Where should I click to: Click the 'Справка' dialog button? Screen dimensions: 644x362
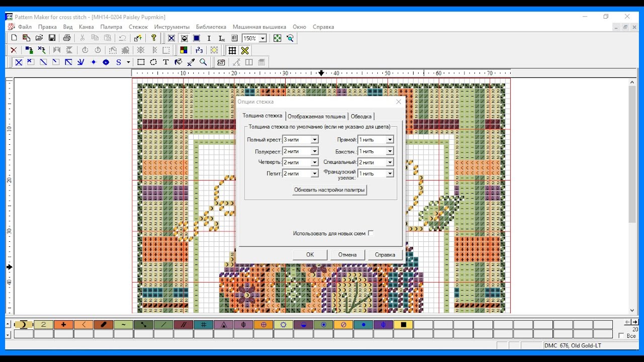pos(385,255)
